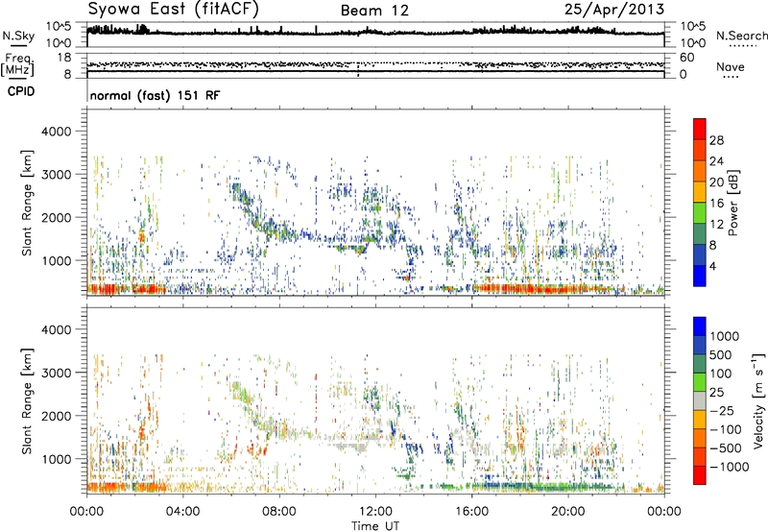
Task: Pick the red top segment of the power colorbar
Action: coord(700,130)
